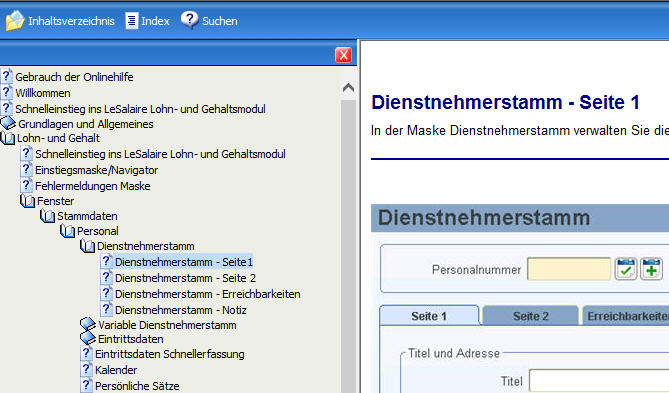
Task: Select Dienstnehmerstamm - Seite1 topic
Action: 184,262
